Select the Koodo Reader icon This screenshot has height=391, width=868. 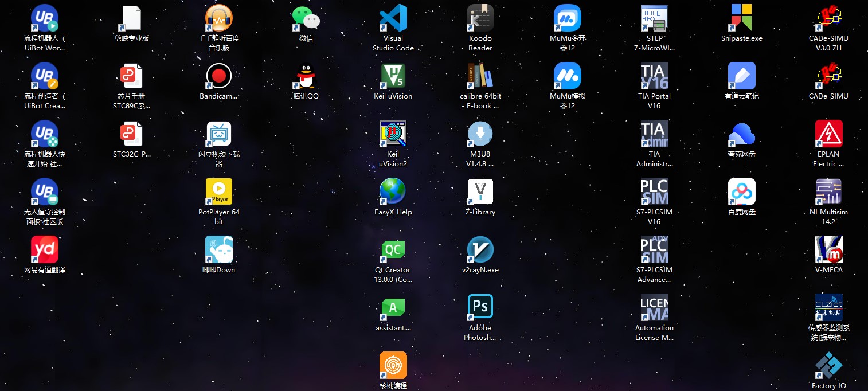(x=480, y=18)
